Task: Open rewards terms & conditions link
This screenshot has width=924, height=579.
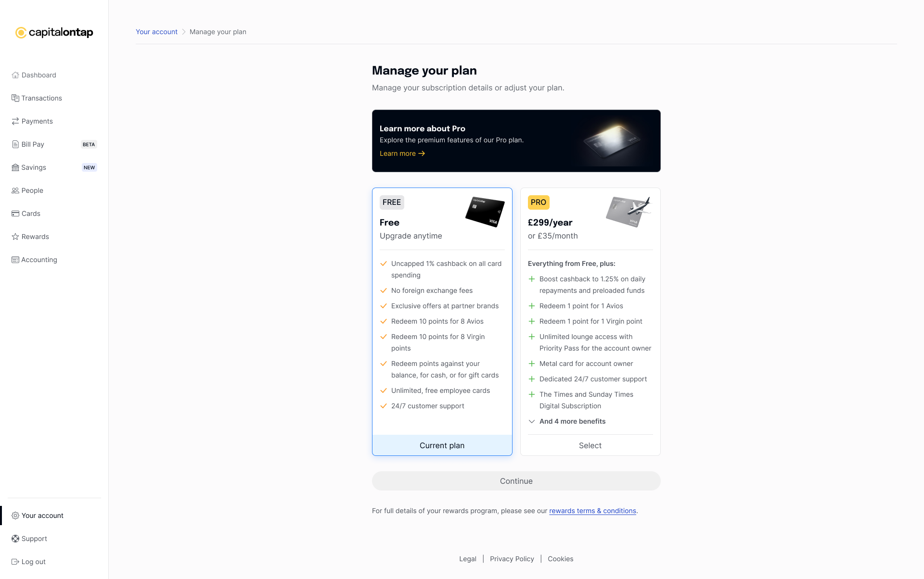Action: 592,511
